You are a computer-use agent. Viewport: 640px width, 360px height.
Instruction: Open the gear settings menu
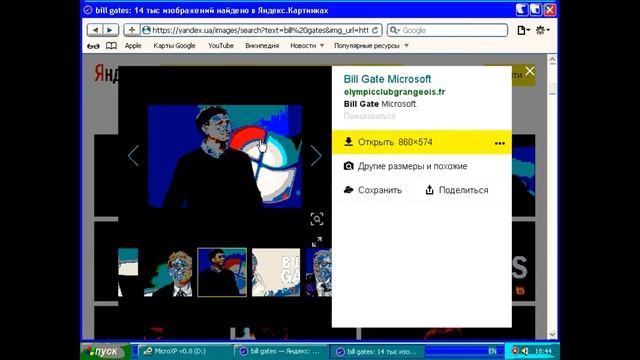[542, 30]
